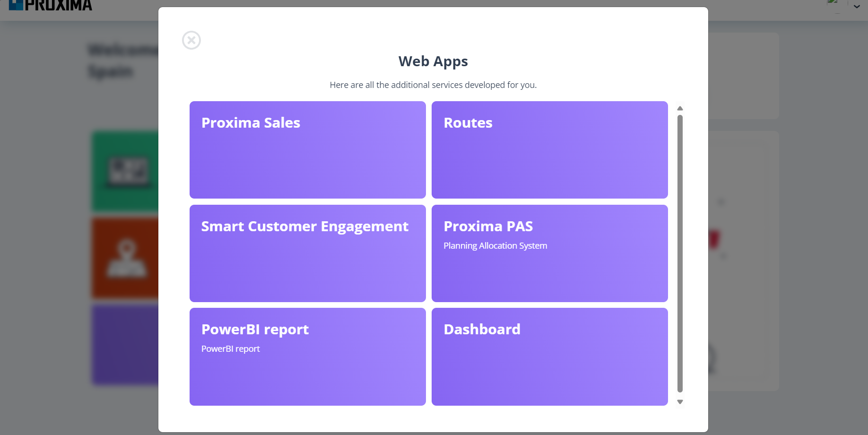Screen dimensions: 868x435
Task: Click the scrollbar up arrow
Action: (x=680, y=108)
